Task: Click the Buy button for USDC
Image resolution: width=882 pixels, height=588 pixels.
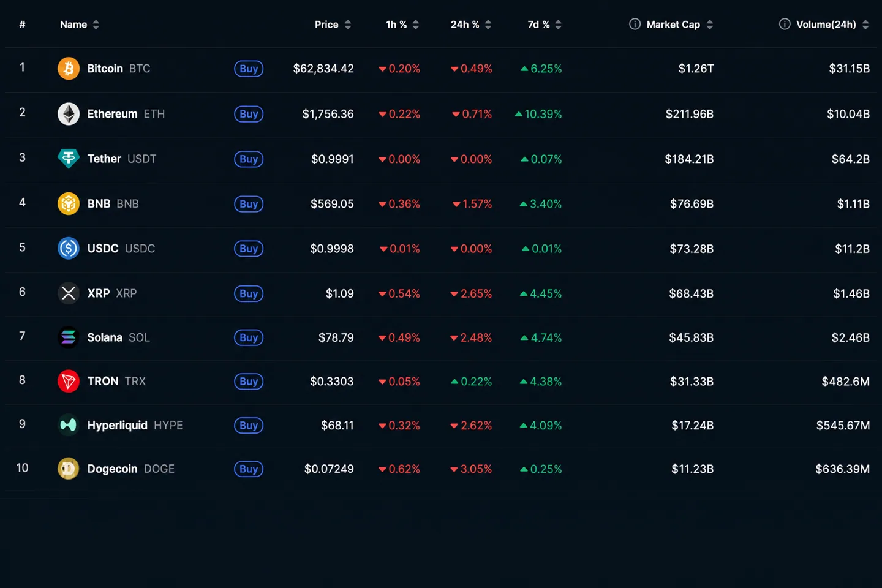Action: pos(249,248)
